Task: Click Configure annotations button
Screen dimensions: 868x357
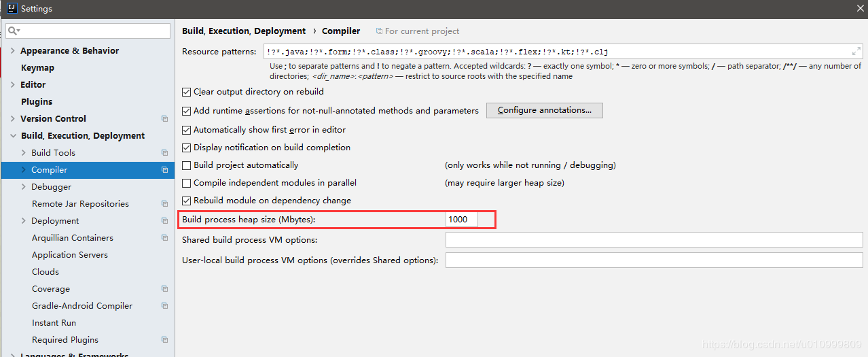Action: pos(545,110)
